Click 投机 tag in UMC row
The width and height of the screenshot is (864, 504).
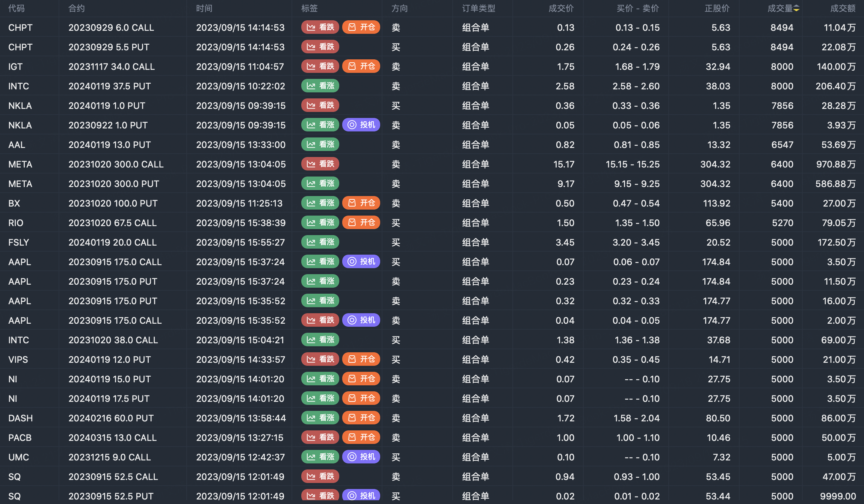click(x=361, y=457)
